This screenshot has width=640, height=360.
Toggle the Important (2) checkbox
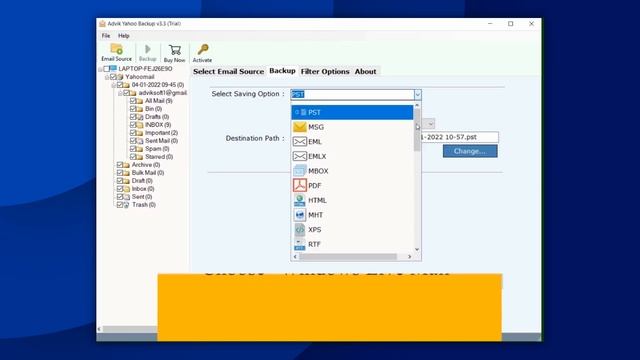point(133,133)
